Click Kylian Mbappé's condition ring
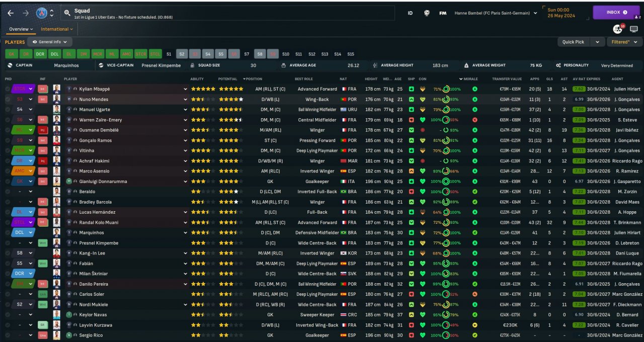The image size is (644, 342). coord(446,89)
